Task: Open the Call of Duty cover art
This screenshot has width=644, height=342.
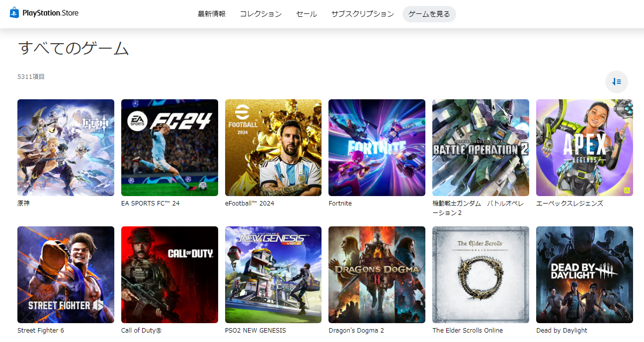Action: tap(169, 274)
